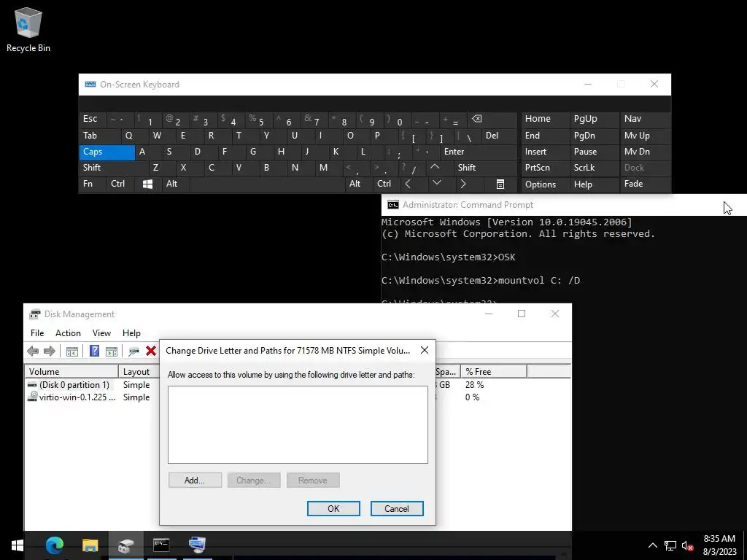The image size is (747, 560).
Task: Click the Disk Management title bar icon
Action: (35, 314)
